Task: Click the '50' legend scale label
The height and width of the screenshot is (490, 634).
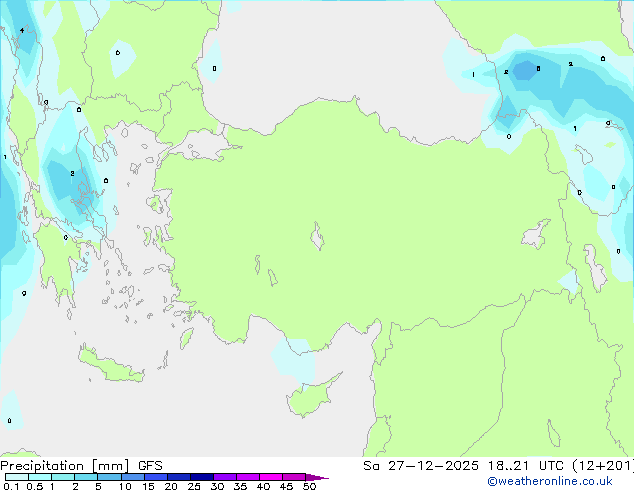Action: [x=309, y=486]
